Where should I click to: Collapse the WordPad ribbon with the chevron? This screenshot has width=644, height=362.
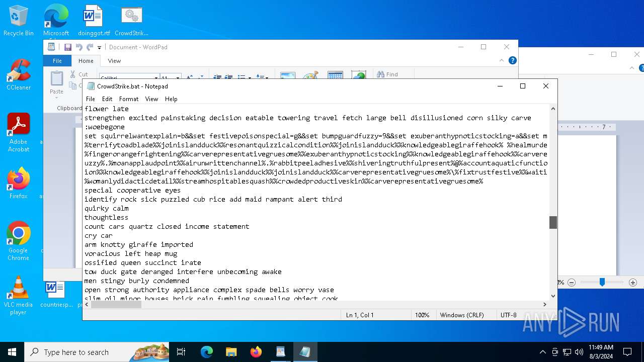[502, 60]
